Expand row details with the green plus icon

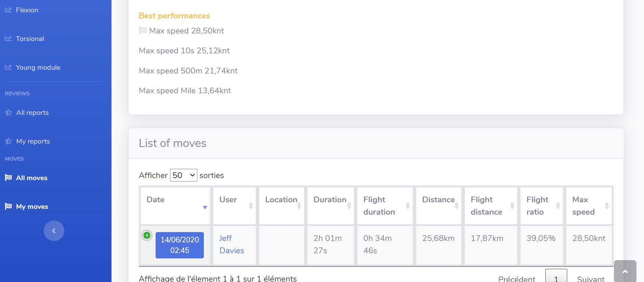coord(147,235)
